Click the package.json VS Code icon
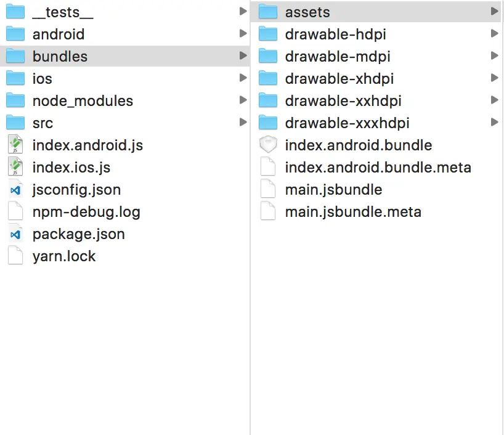504x435 pixels. coord(15,234)
